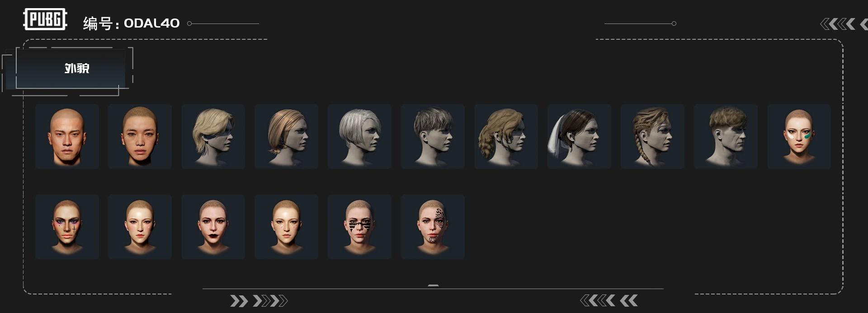The image size is (868, 313).
Task: Select the bald male face thumbnail
Action: pos(67,136)
